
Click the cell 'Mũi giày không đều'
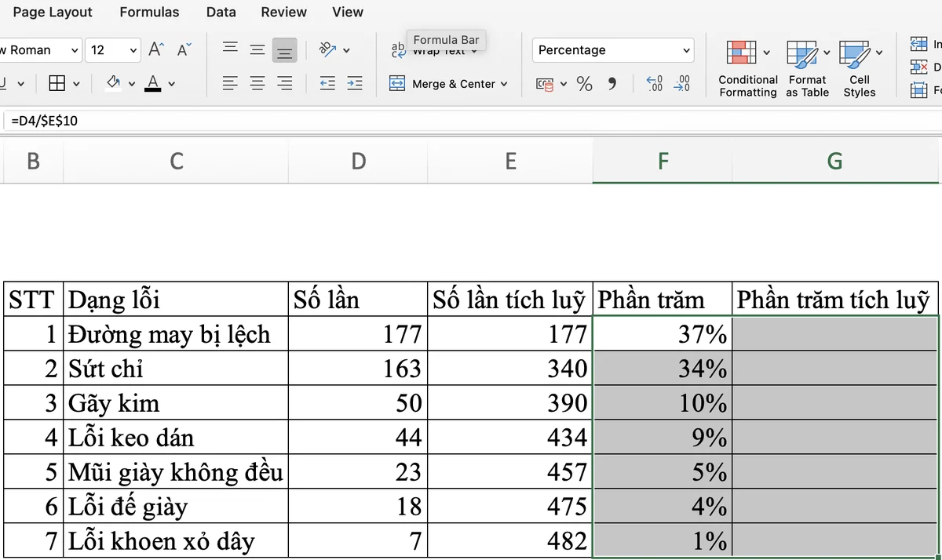tap(177, 472)
